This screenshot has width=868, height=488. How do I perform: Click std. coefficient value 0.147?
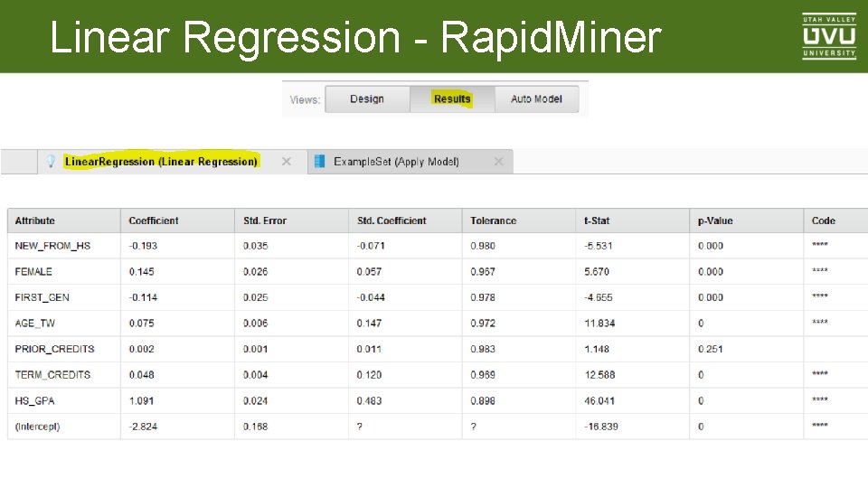(369, 324)
